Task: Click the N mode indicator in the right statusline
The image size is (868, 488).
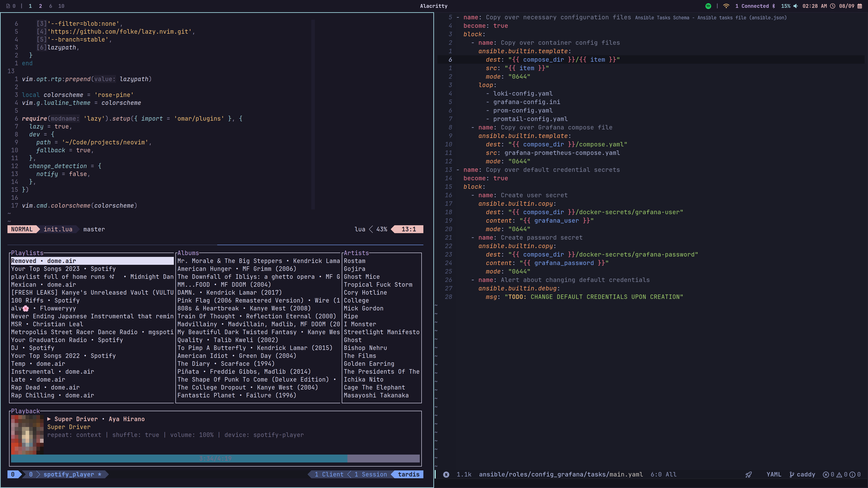Action: pyautogui.click(x=446, y=474)
